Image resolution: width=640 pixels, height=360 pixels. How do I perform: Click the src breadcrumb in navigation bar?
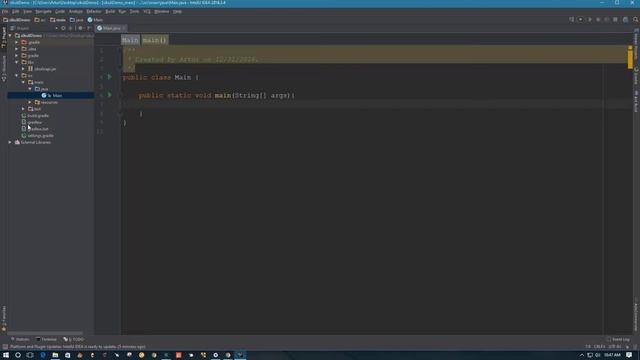(40, 20)
